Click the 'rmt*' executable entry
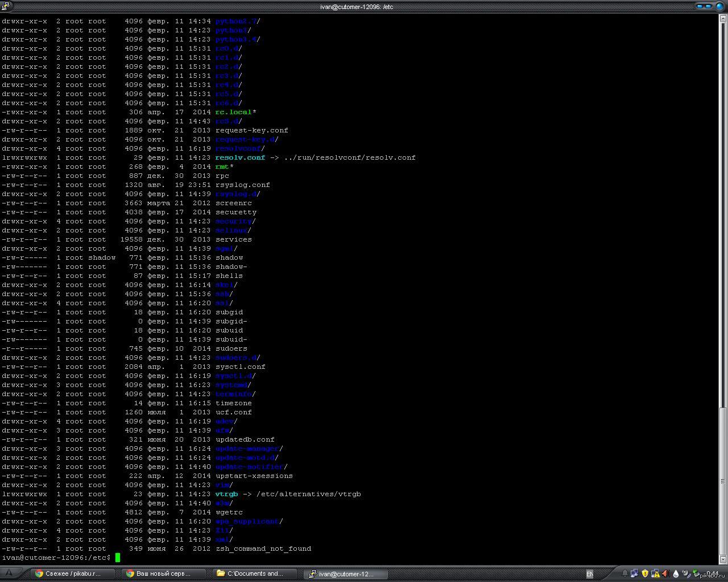This screenshot has height=582, width=728. [224, 167]
